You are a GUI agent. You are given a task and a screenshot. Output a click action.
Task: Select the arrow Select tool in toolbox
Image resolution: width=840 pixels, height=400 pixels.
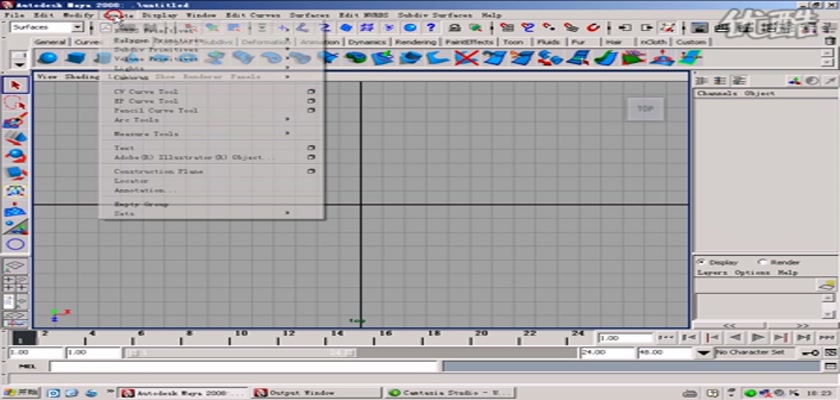[x=15, y=86]
